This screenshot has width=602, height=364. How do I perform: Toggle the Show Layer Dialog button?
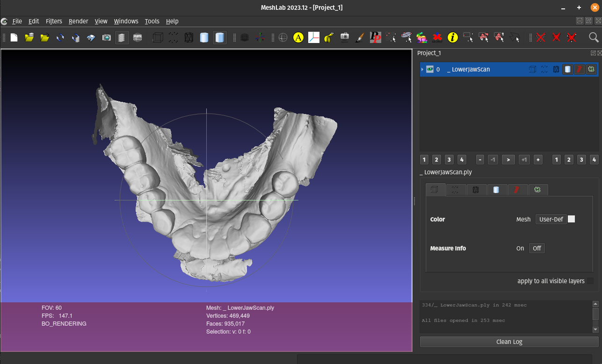[122, 38]
